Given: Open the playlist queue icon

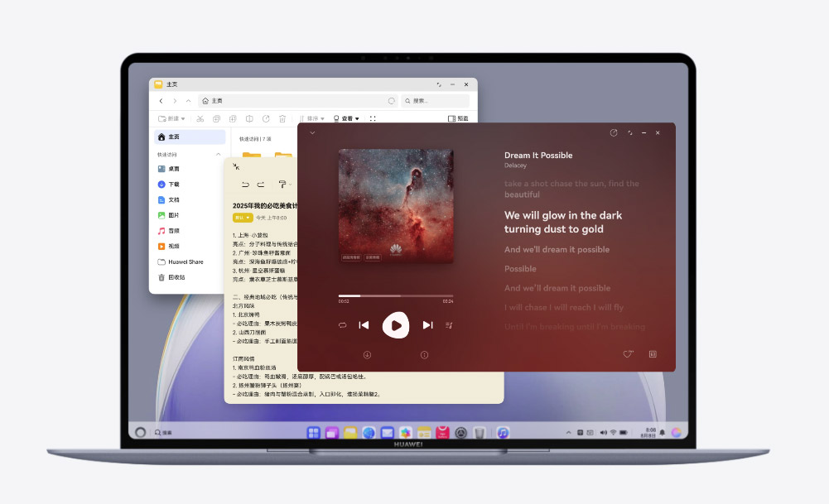Looking at the screenshot, I should pos(449,325).
